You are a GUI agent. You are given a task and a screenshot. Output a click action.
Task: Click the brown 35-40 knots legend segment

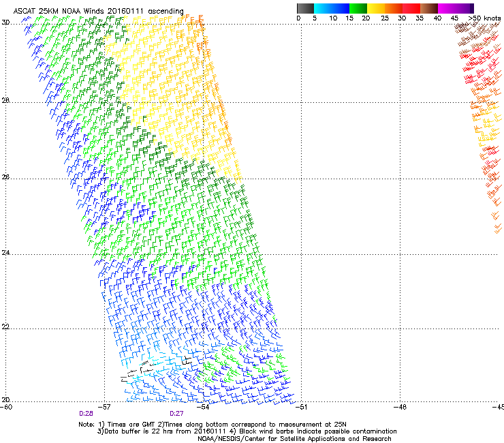tap(429, 8)
